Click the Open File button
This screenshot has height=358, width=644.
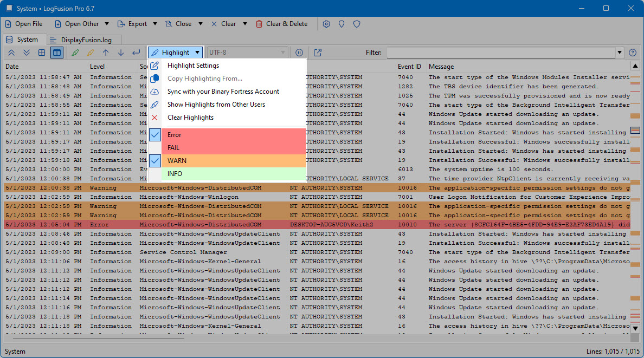pyautogui.click(x=24, y=24)
